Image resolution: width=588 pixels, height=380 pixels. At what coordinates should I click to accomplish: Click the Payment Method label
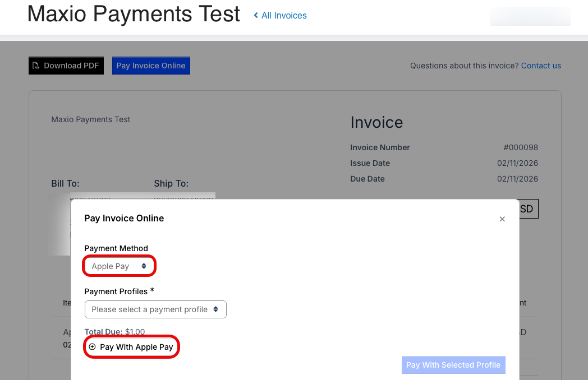coord(116,248)
